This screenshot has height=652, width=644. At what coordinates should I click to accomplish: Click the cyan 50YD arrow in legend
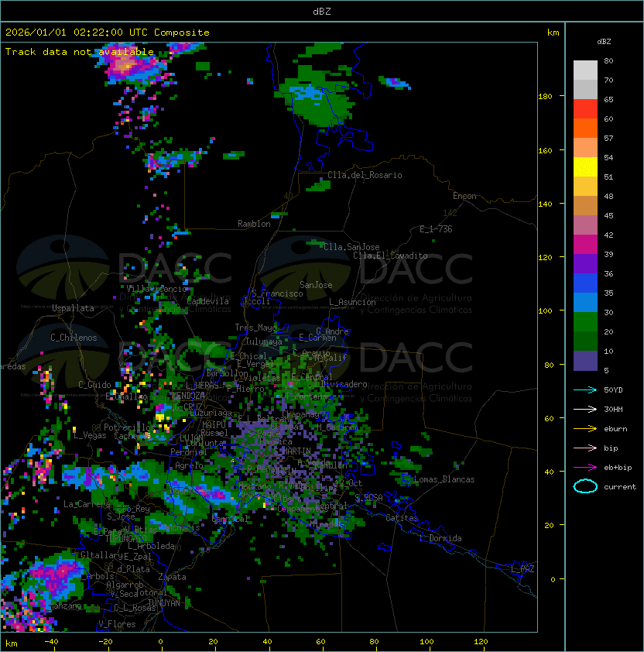[585, 389]
